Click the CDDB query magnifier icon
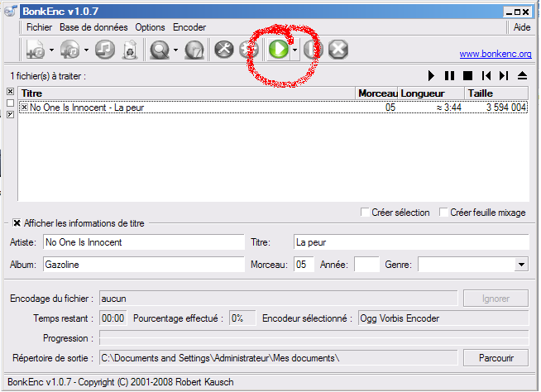The height and width of the screenshot is (392, 541). click(160, 50)
